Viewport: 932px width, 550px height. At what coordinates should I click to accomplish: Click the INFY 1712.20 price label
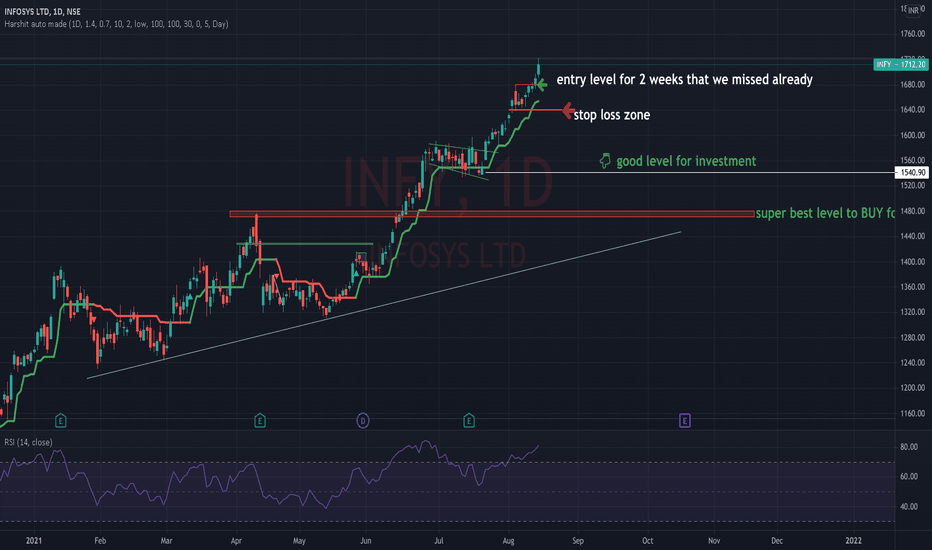tap(900, 64)
